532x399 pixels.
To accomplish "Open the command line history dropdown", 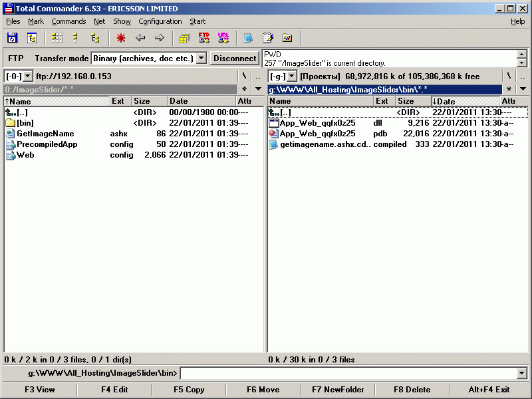I will (x=523, y=374).
